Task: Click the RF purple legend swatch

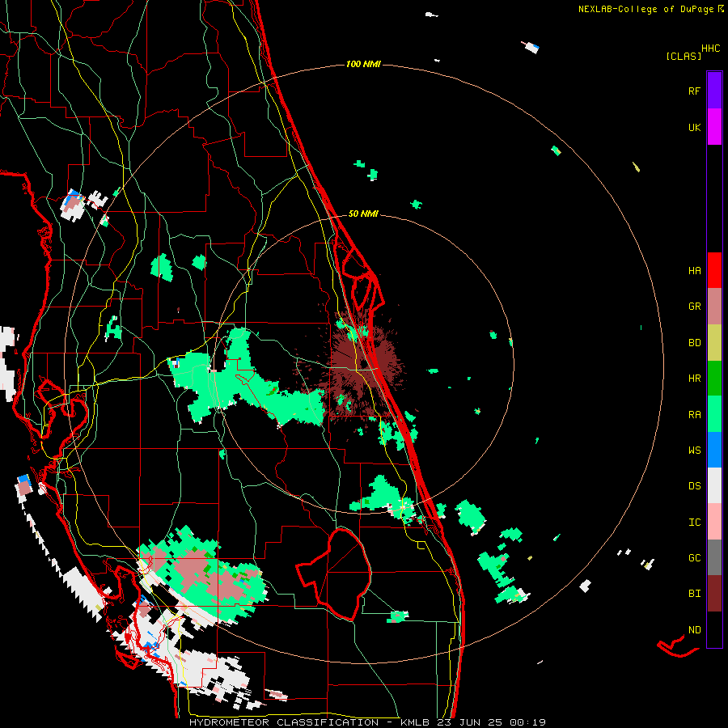Action: [714, 90]
